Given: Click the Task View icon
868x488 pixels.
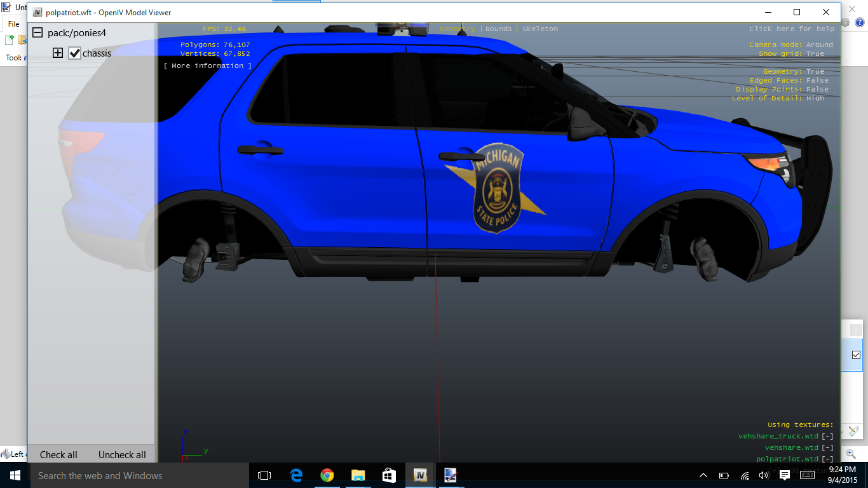Looking at the screenshot, I should [x=264, y=475].
